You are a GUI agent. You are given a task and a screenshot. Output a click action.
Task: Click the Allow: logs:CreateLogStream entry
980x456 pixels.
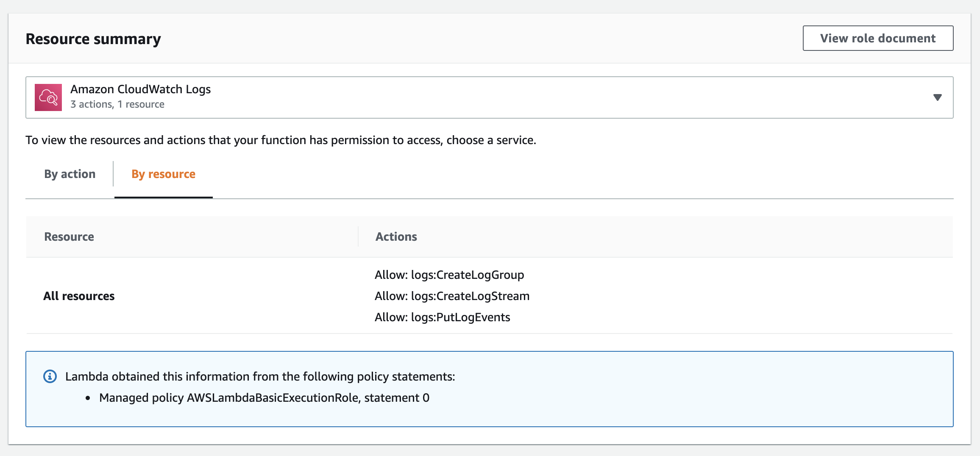click(x=452, y=296)
